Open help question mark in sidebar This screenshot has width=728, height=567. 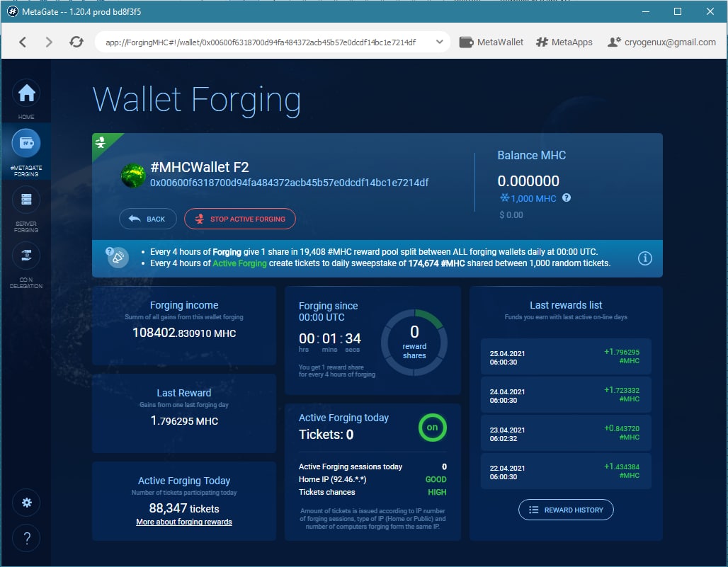point(26,538)
